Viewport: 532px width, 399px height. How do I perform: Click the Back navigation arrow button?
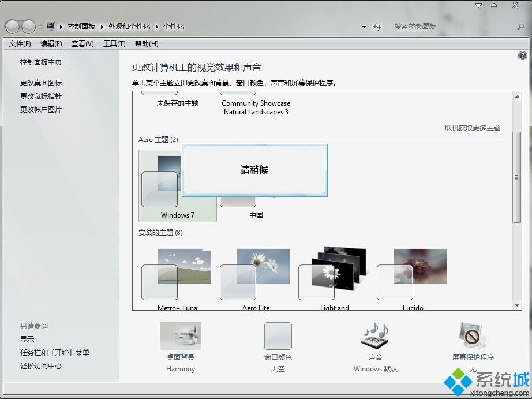(13, 27)
